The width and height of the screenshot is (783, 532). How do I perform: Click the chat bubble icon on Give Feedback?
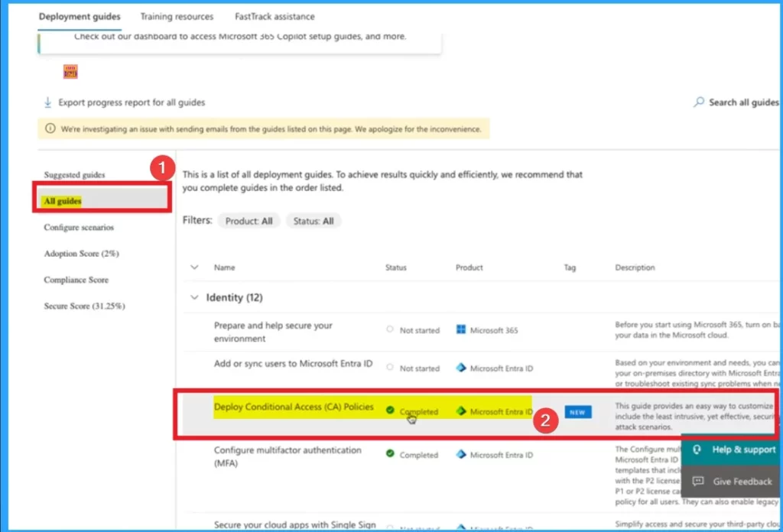coord(698,481)
